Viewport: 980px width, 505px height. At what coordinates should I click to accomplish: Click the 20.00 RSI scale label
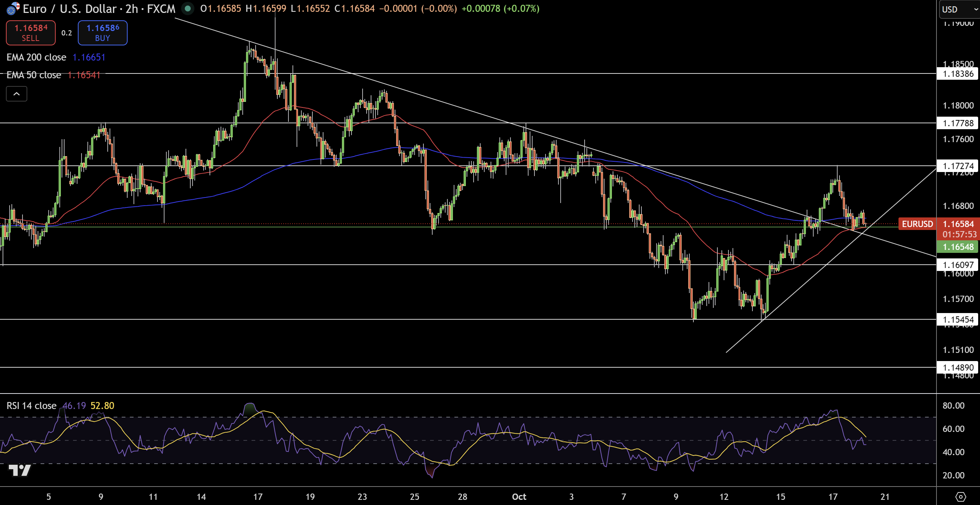tap(953, 475)
